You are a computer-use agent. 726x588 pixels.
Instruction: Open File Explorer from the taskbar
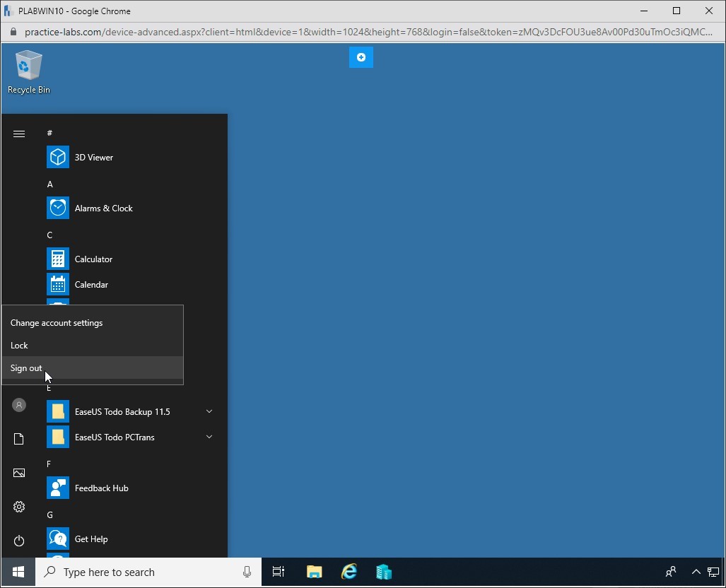(x=314, y=572)
